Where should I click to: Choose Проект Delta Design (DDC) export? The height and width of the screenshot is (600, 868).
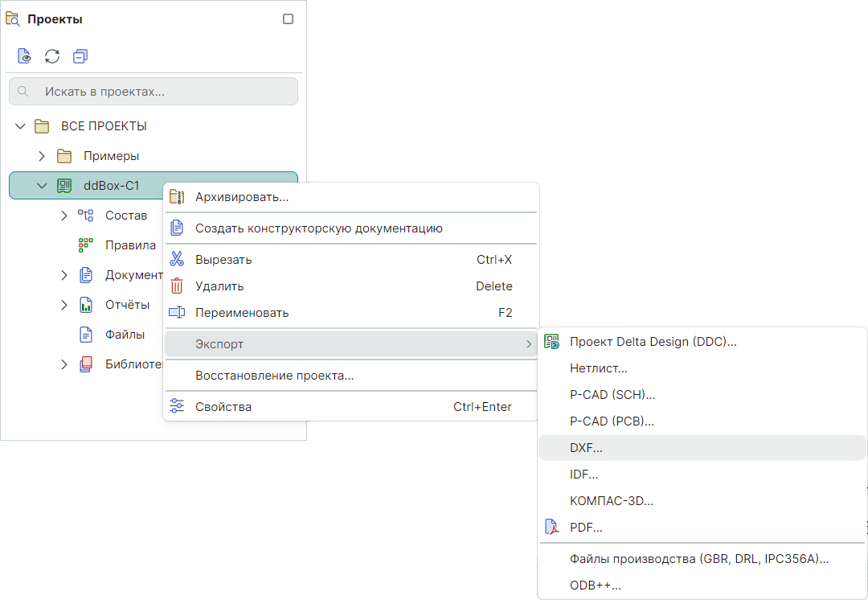(x=653, y=342)
